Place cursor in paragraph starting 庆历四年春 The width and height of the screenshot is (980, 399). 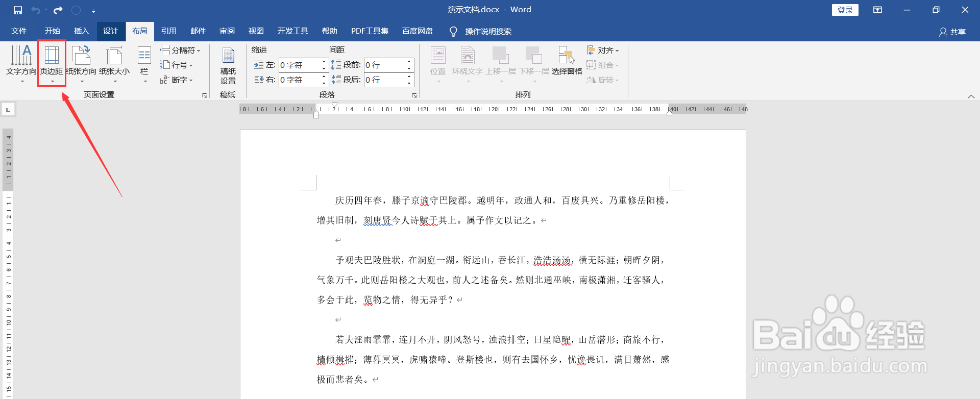493,210
